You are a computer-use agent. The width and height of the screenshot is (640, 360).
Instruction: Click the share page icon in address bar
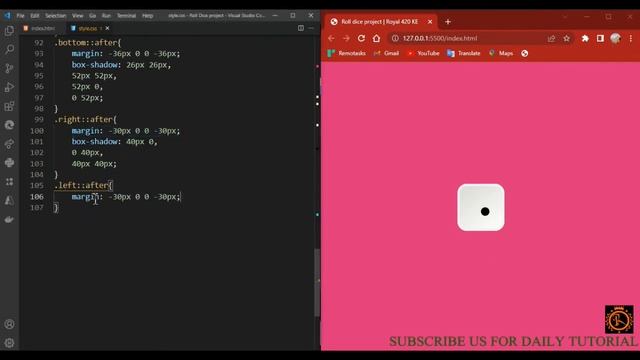(x=551, y=38)
